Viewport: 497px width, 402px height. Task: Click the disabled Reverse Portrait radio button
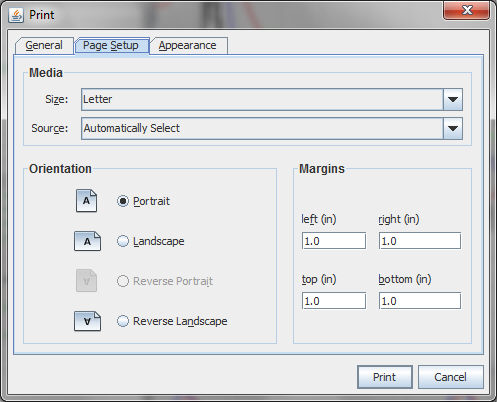(123, 281)
